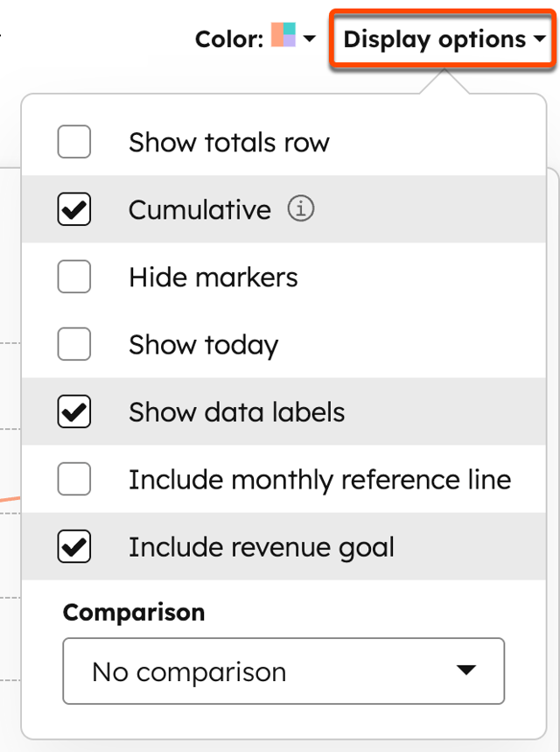The image size is (560, 752).
Task: Open the Color swatch picker
Action: click(282, 39)
